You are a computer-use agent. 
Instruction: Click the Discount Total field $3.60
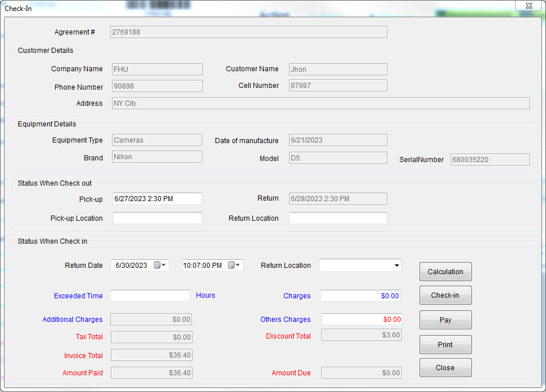coord(362,335)
